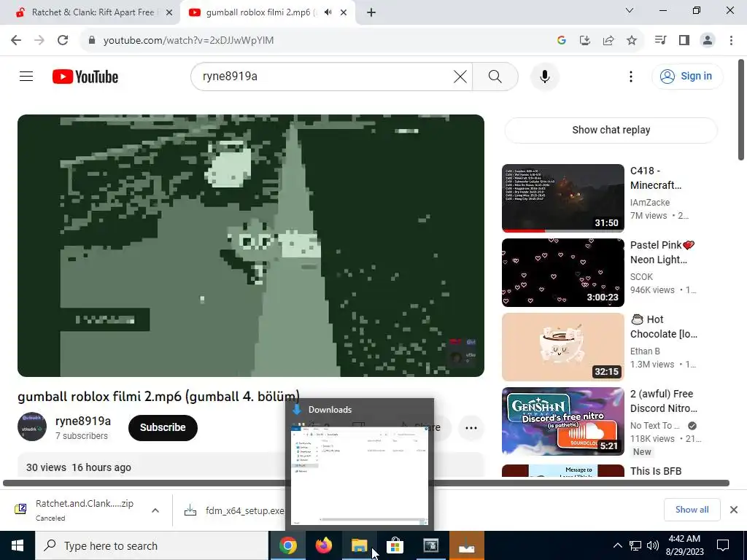Show all downloads
This screenshot has height=560, width=747.
point(692,510)
